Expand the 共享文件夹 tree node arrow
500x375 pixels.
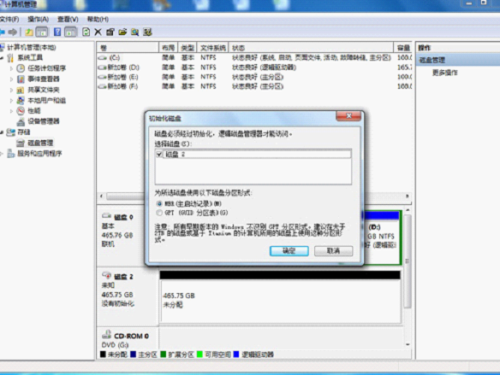click(11, 90)
